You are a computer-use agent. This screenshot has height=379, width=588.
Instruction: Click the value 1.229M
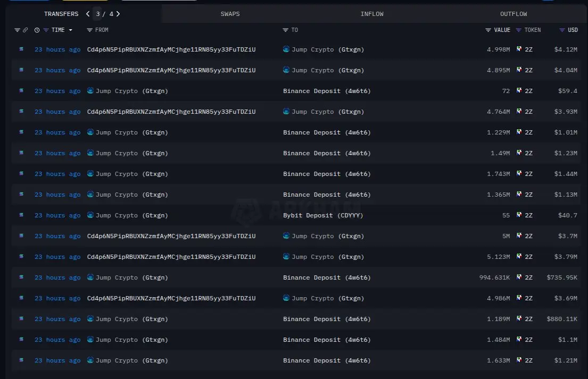pos(499,132)
